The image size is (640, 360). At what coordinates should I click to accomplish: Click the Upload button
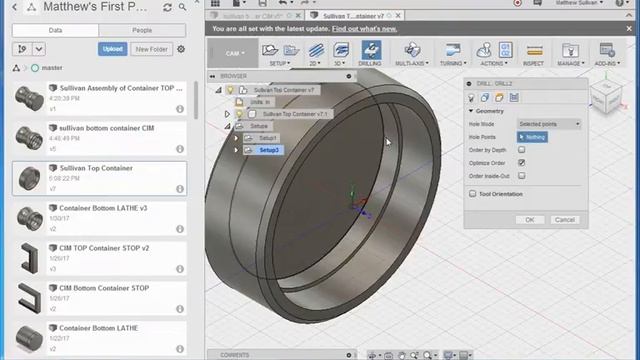point(113,49)
